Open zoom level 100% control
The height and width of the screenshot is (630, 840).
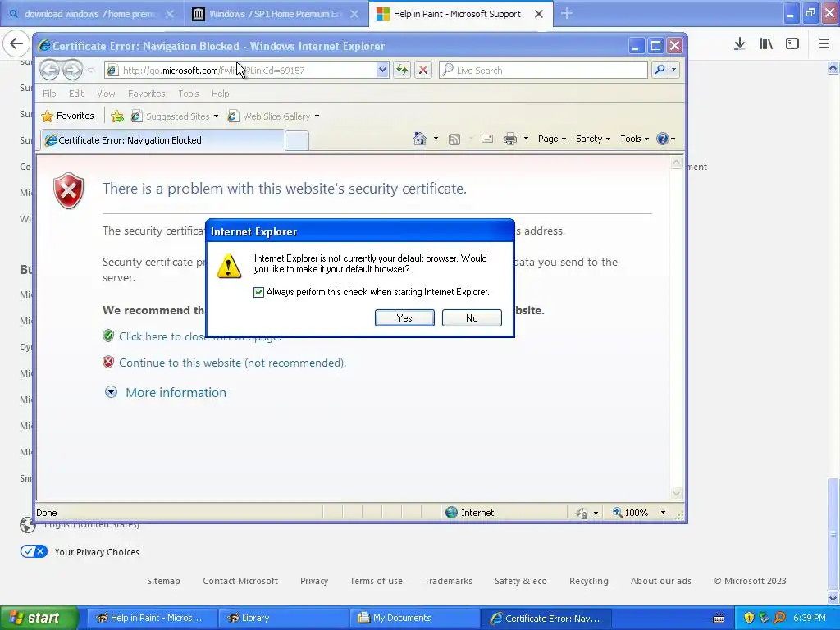(631, 513)
